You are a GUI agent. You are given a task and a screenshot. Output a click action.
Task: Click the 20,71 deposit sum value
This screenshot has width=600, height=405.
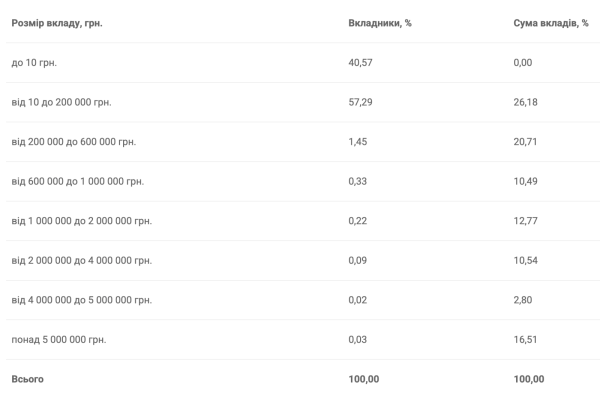click(x=525, y=142)
